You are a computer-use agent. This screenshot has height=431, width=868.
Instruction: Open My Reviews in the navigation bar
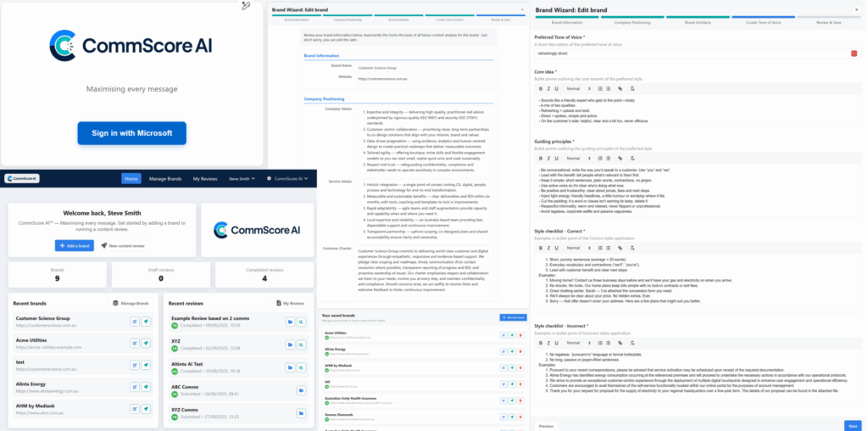tap(205, 179)
